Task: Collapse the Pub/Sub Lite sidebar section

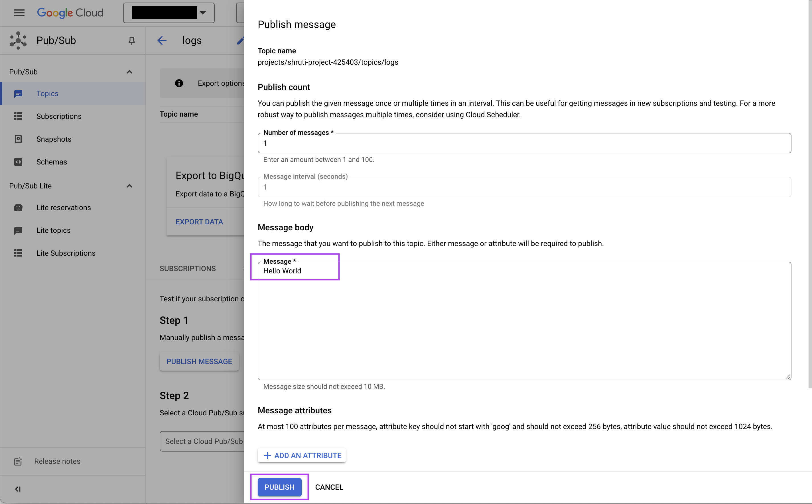Action: coord(129,186)
